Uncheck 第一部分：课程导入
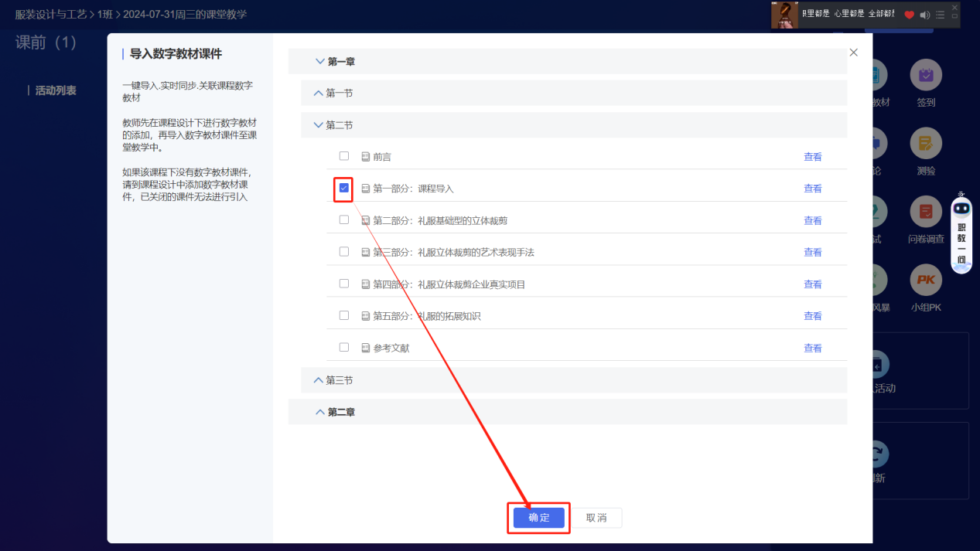Viewport: 980px width, 551px height. tap(343, 188)
